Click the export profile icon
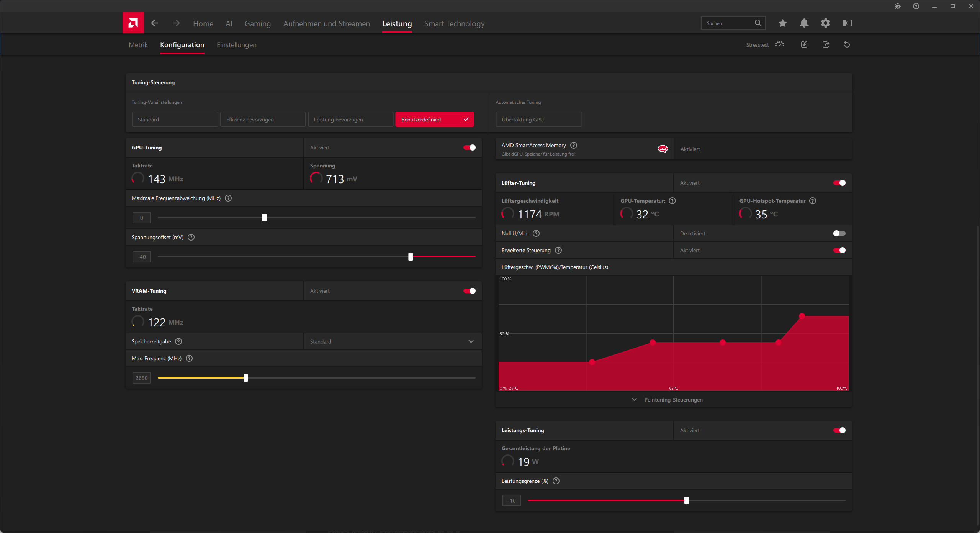This screenshot has width=980, height=533. (x=826, y=44)
